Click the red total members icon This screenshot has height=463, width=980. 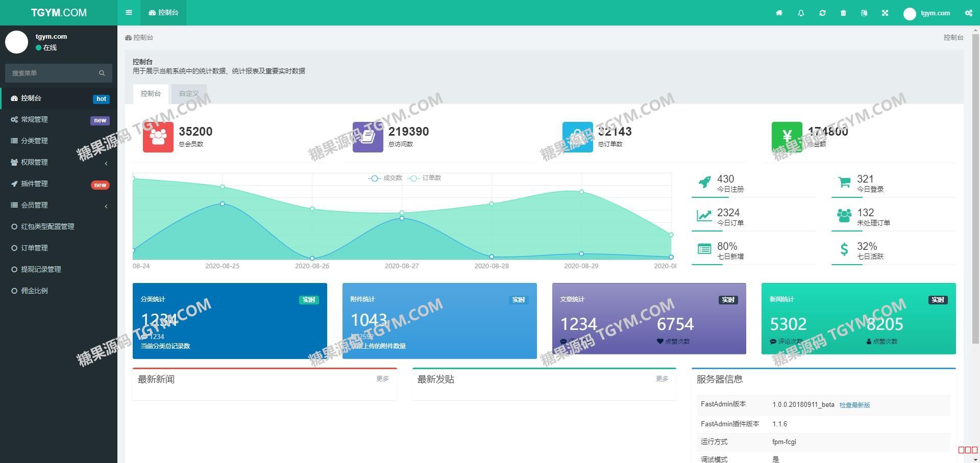point(158,137)
